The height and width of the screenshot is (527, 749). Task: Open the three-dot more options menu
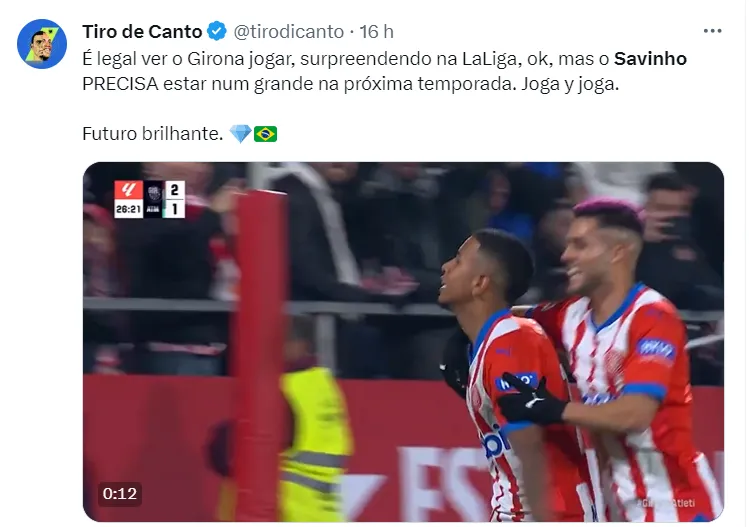[x=712, y=31]
